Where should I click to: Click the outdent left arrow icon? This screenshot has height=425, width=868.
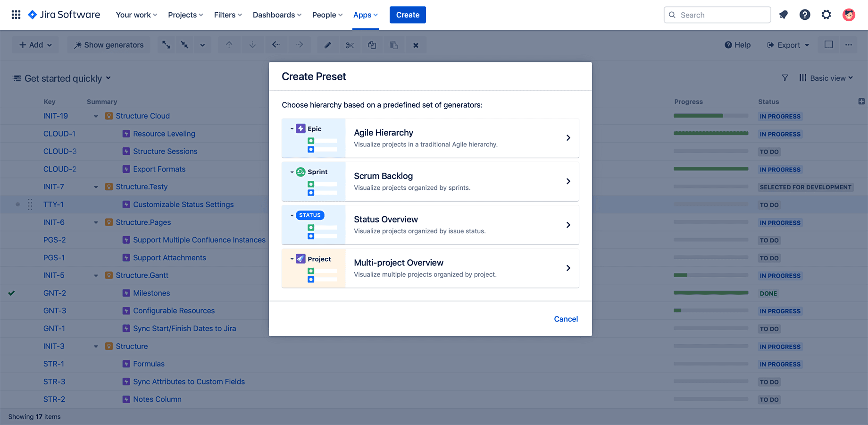click(x=276, y=45)
